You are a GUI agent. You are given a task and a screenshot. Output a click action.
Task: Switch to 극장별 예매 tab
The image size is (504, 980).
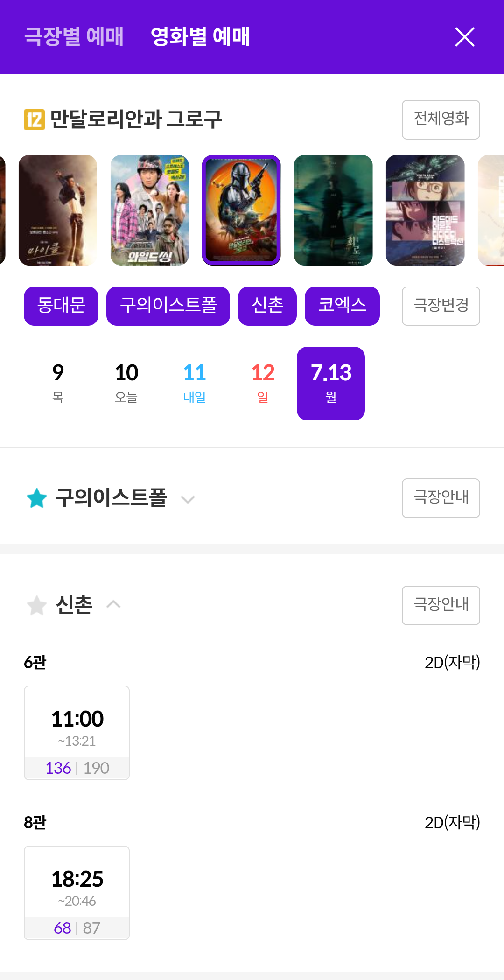(x=74, y=36)
